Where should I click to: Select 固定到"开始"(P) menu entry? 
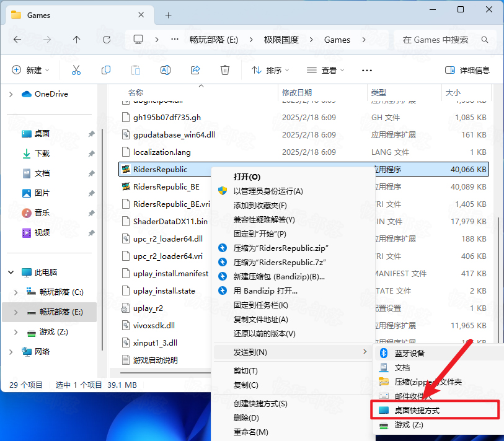click(260, 234)
